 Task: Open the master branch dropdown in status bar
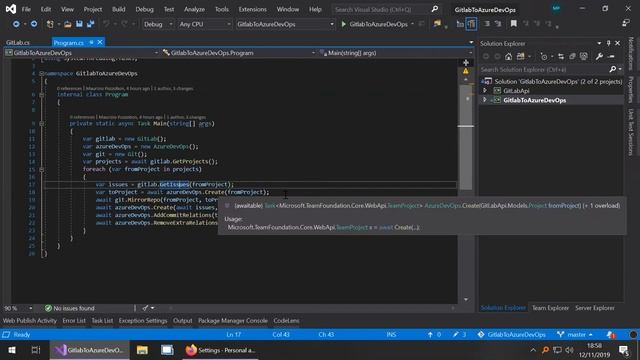[x=575, y=334]
